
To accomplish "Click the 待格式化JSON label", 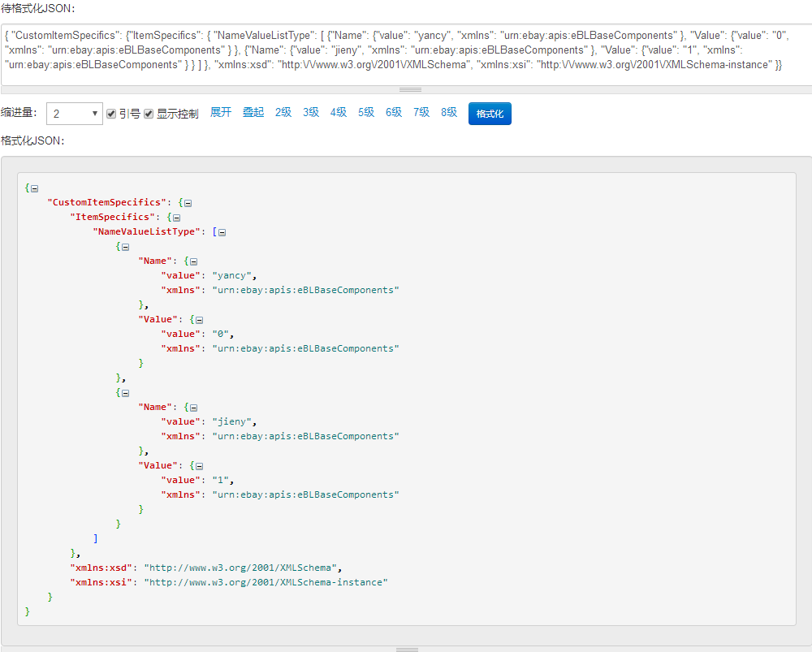I will 38,9.
